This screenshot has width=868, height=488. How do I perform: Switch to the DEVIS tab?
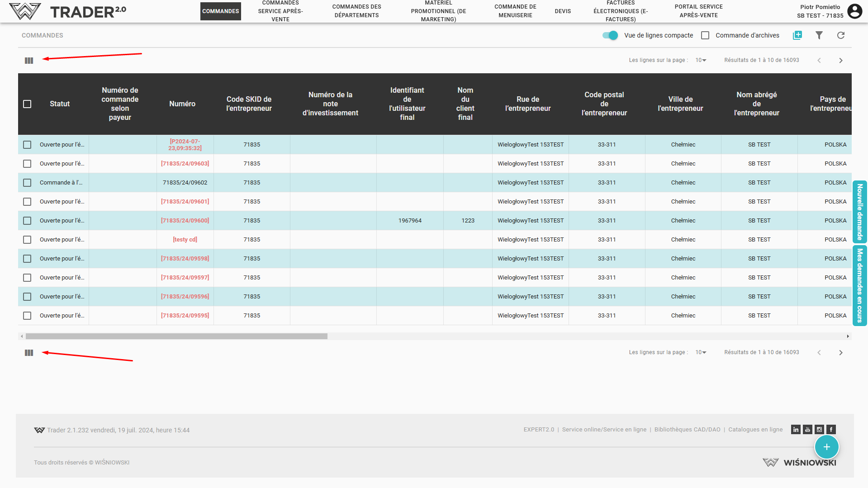pyautogui.click(x=563, y=11)
